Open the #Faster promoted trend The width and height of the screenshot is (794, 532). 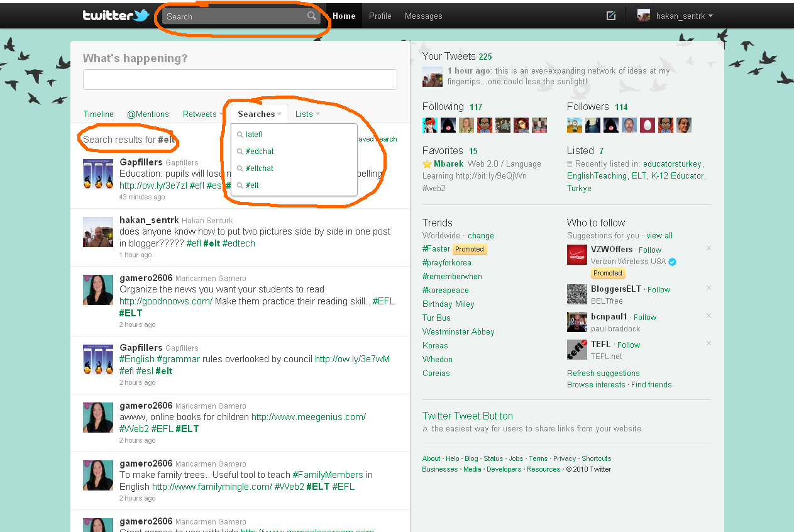tap(436, 249)
